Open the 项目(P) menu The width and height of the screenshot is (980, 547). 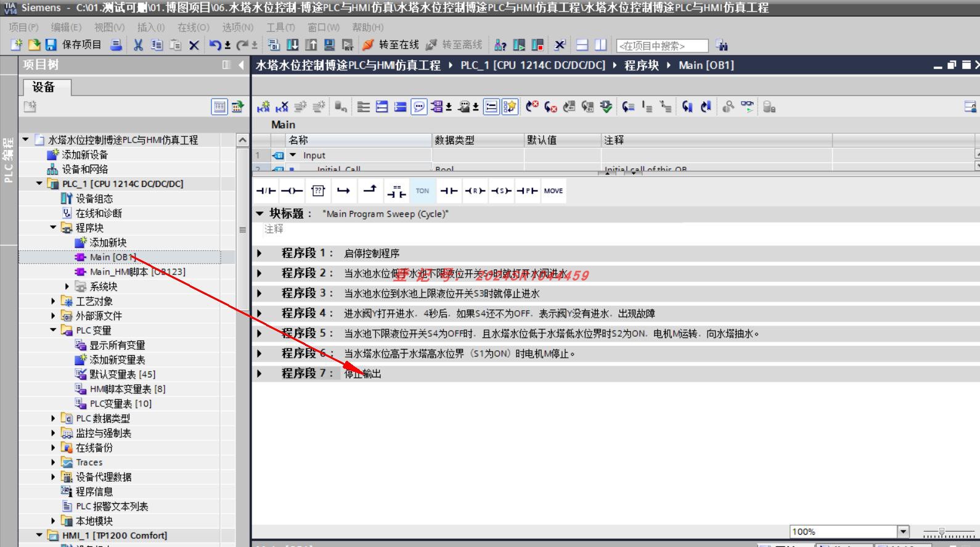pos(23,27)
